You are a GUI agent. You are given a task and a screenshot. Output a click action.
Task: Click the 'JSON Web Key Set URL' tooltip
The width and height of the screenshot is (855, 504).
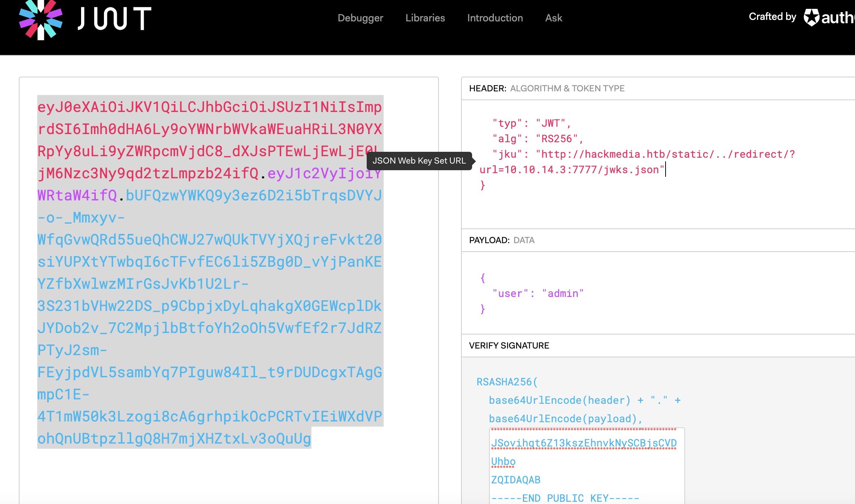(x=419, y=161)
